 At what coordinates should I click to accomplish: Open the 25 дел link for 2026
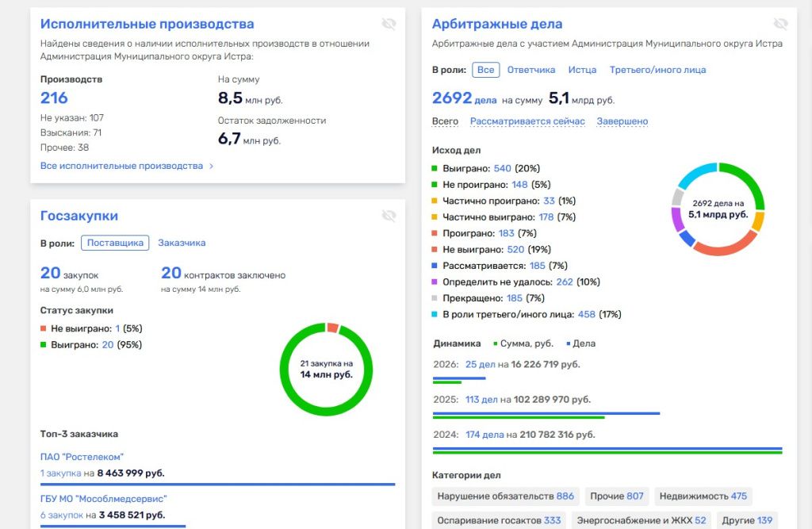(481, 364)
